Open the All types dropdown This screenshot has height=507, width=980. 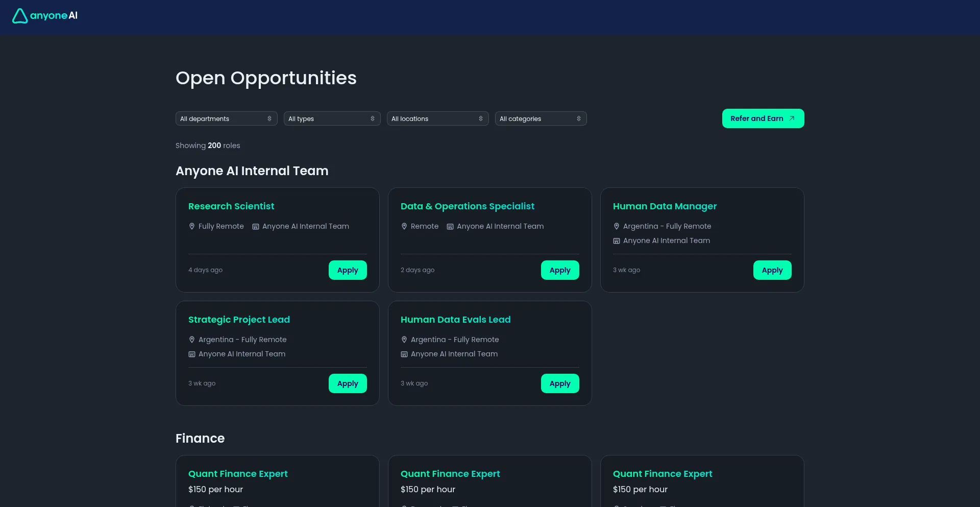click(x=332, y=118)
